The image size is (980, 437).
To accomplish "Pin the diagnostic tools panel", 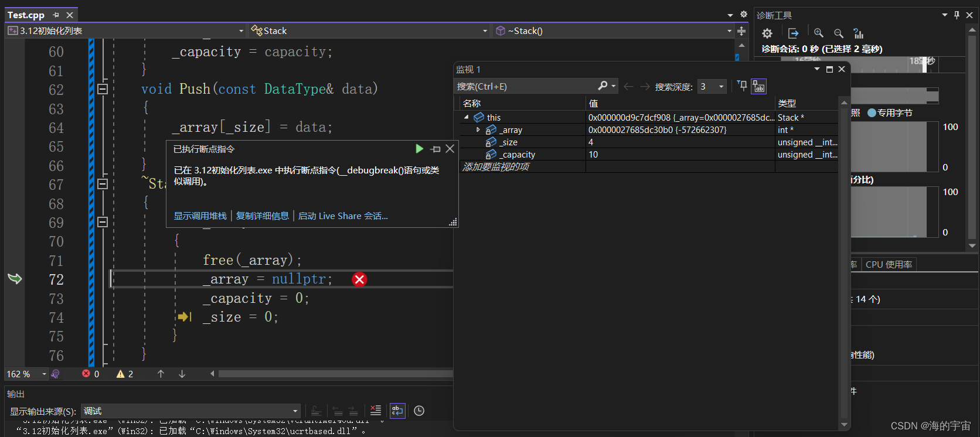I will [957, 15].
